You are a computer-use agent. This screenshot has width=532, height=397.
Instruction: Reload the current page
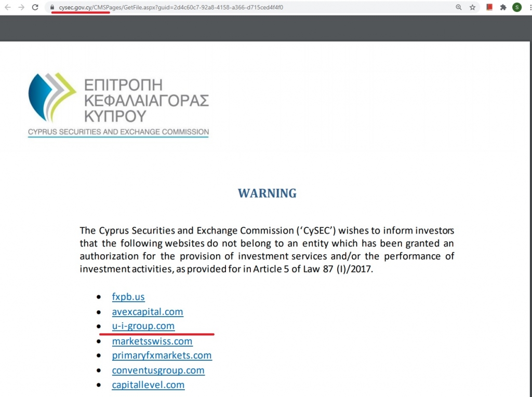coord(35,7)
